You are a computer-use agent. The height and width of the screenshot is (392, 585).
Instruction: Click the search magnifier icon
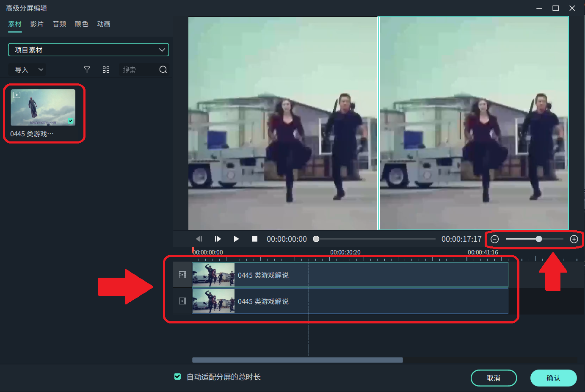[x=163, y=70]
